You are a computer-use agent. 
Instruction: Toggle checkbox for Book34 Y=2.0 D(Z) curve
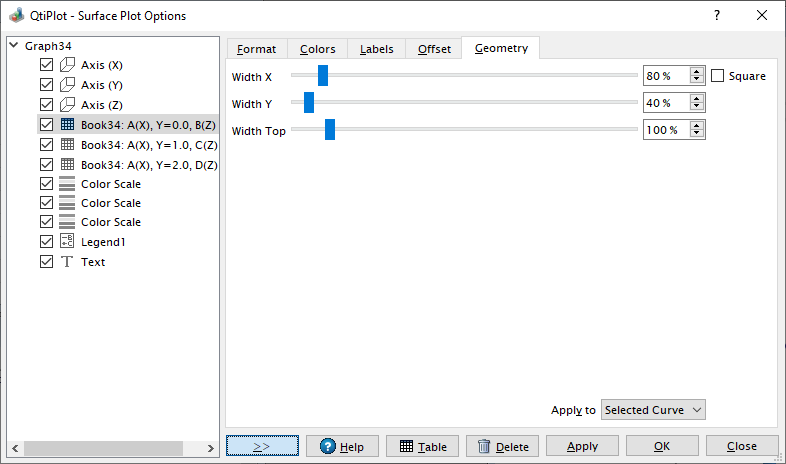click(46, 164)
